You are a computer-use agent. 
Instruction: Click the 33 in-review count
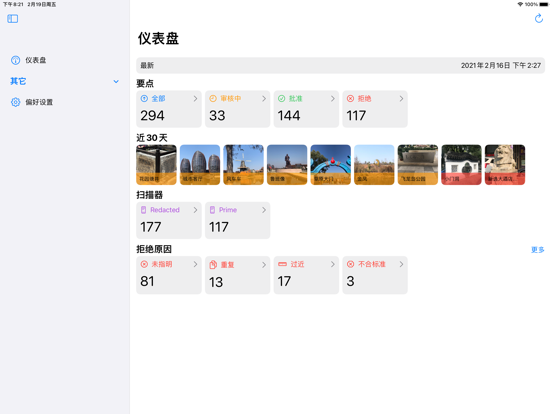pyautogui.click(x=217, y=116)
